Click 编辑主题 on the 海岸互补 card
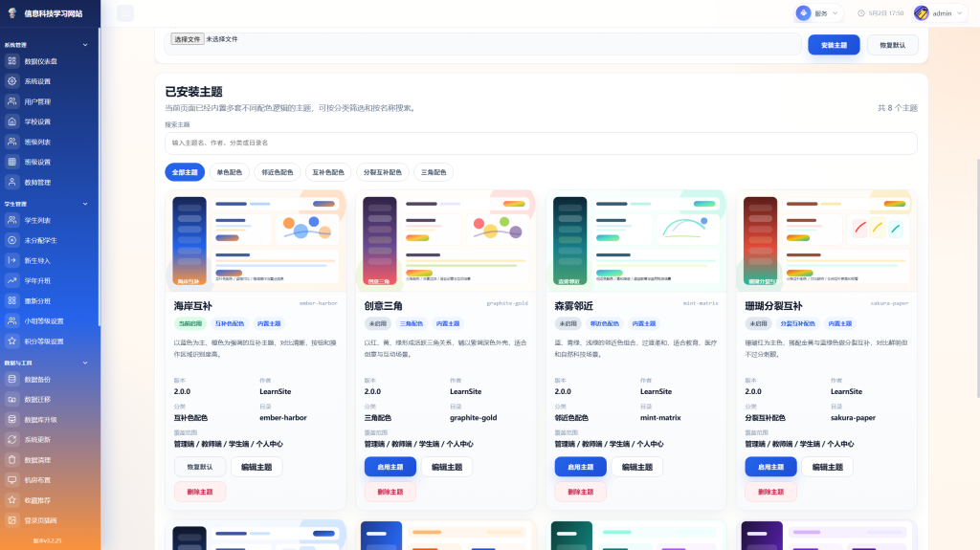This screenshot has width=980, height=550. point(256,467)
